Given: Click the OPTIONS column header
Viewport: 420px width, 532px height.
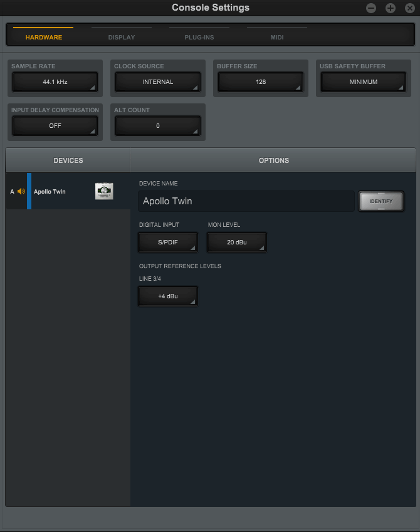Looking at the screenshot, I should point(273,160).
